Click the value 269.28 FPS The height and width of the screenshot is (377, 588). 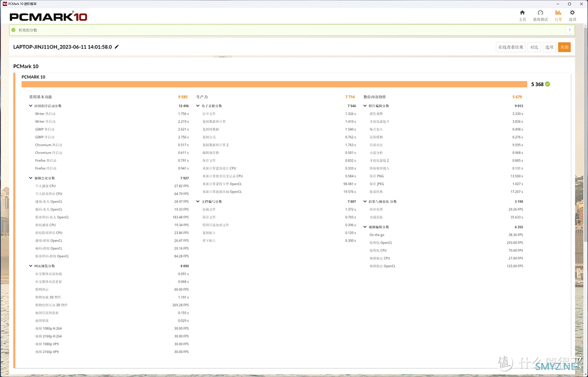[180, 305]
